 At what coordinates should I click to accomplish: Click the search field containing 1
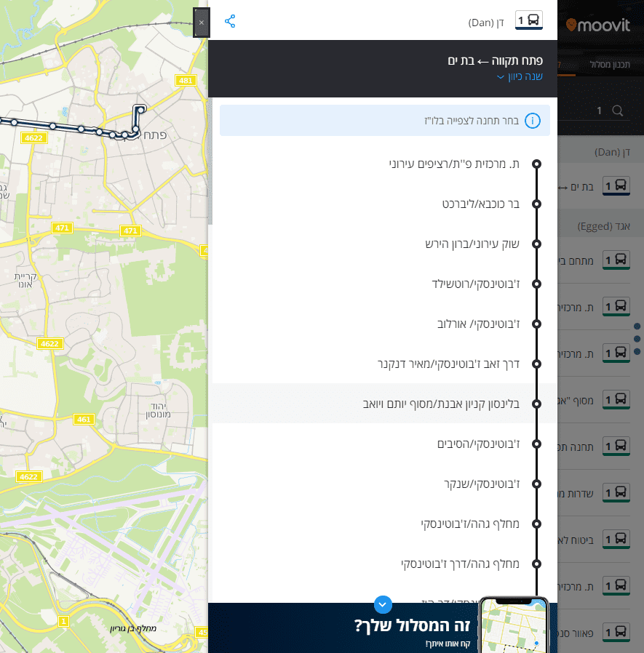[594, 111]
